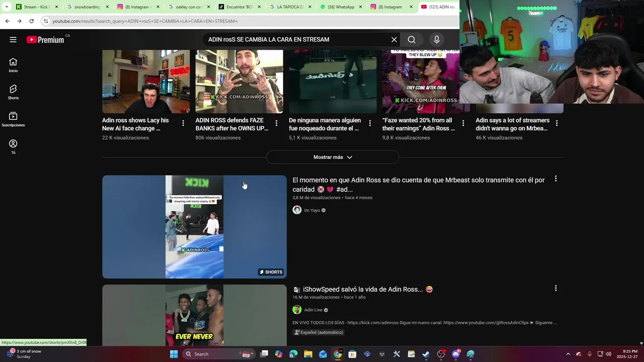The width and height of the screenshot is (644, 362).
Task: Open 'ADIN ROSS defends FAZE BANKS' thumbnail
Action: click(x=239, y=81)
